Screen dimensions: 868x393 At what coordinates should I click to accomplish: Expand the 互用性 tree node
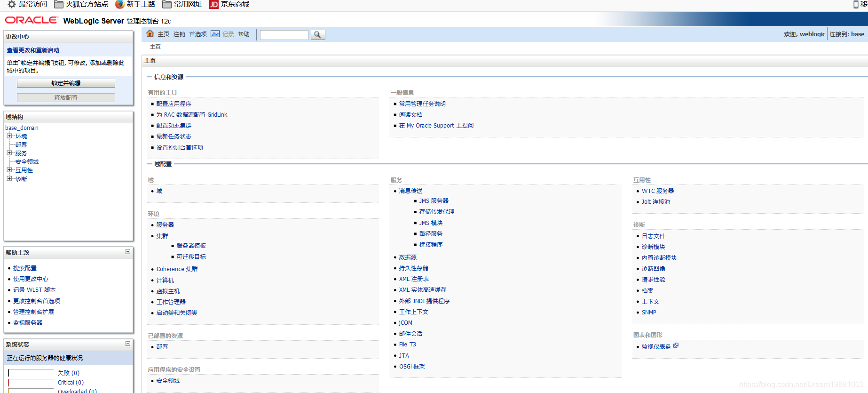9,169
